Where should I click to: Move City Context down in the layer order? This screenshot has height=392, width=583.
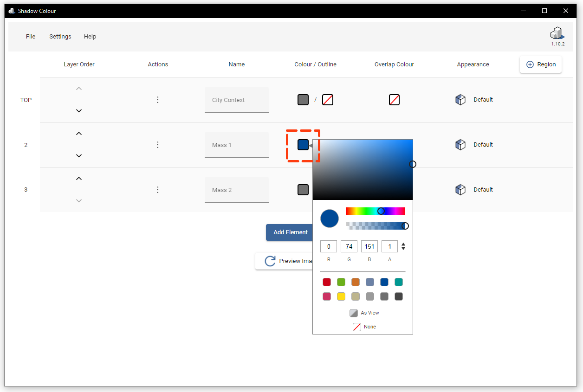point(79,110)
